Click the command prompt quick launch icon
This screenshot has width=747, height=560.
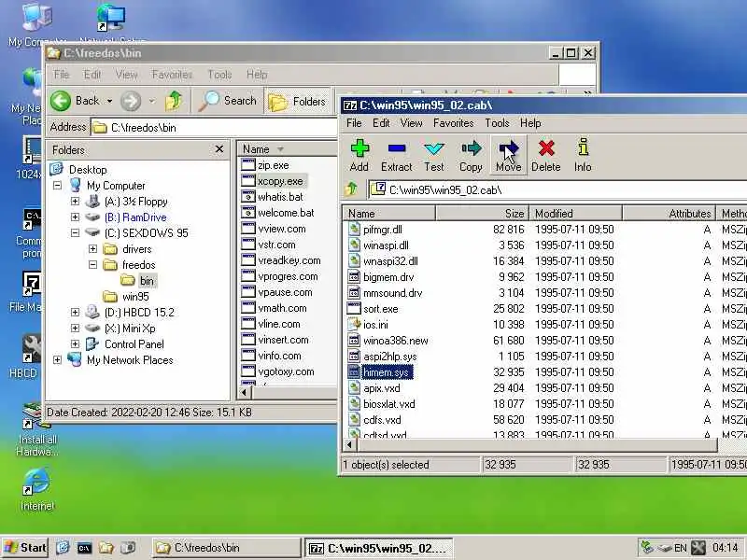84,548
